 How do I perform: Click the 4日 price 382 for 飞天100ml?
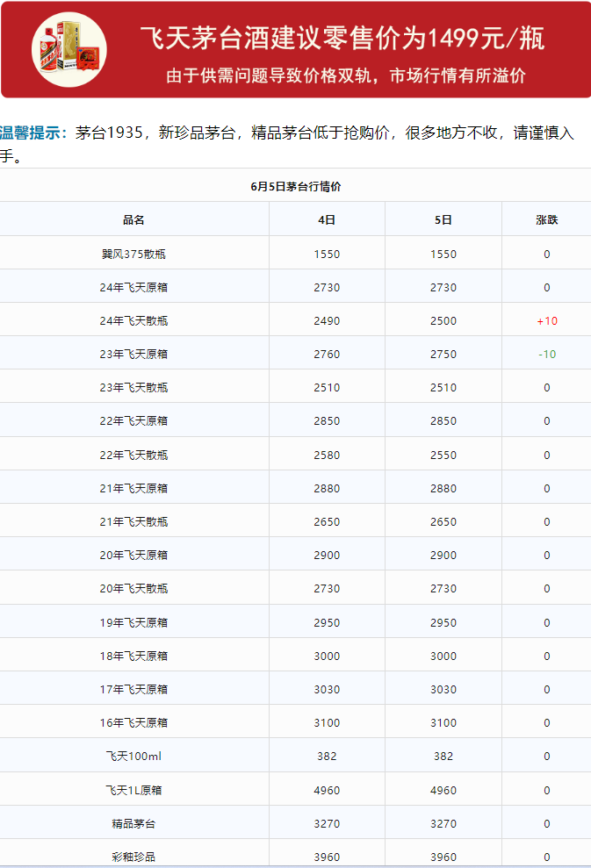tap(327, 757)
